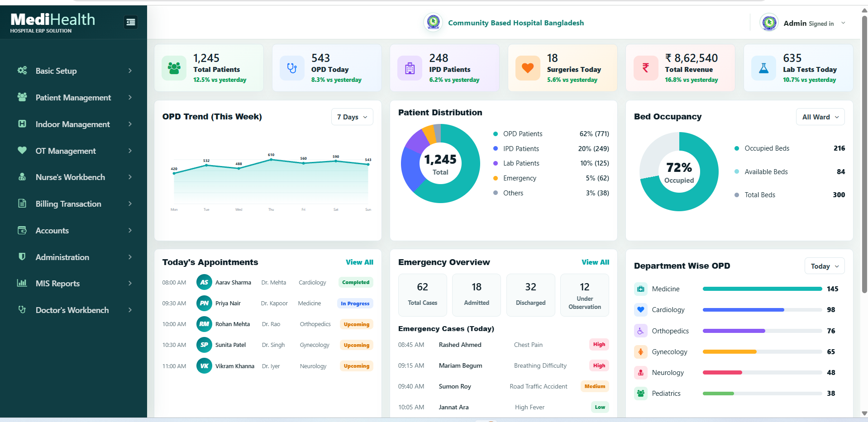Screen dimensions: 868x422
Task: Click the VK avatar for Vikram Khanna
Action: [x=204, y=366]
